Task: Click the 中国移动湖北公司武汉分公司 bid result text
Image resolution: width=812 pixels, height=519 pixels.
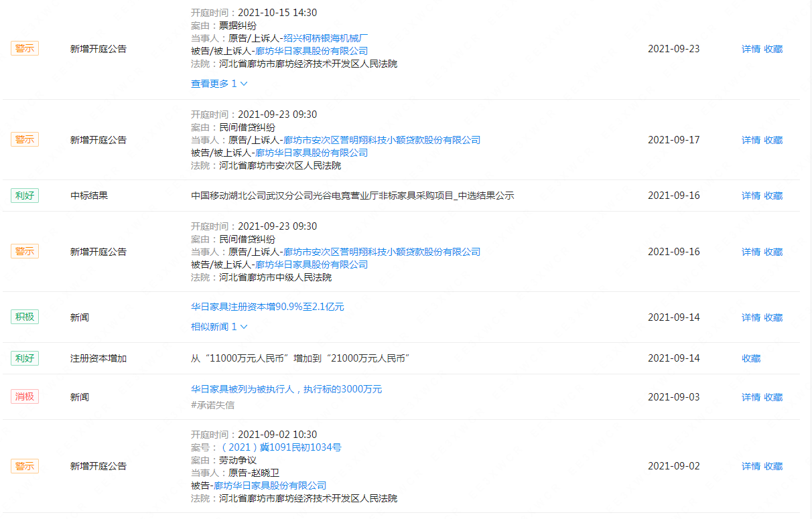Action: pyautogui.click(x=352, y=196)
